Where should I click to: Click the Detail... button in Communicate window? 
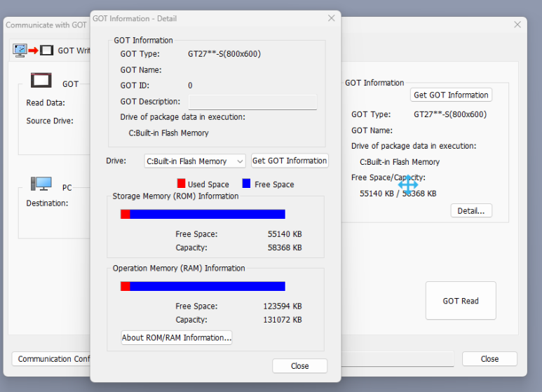click(471, 211)
